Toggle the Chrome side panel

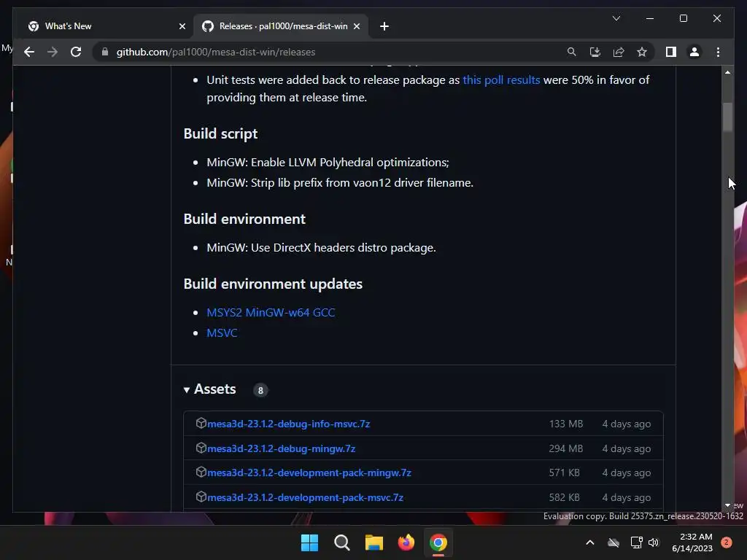(x=671, y=52)
